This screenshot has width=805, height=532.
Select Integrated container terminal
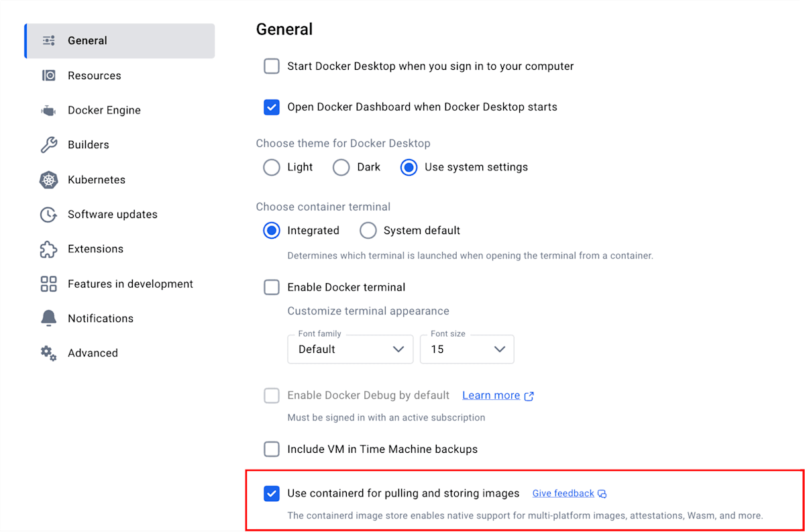pyautogui.click(x=272, y=231)
